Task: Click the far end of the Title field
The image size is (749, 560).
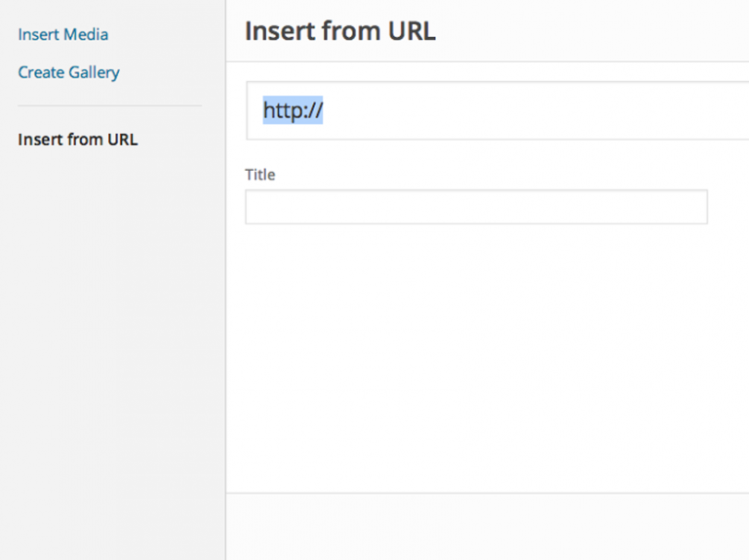Action: (694, 207)
